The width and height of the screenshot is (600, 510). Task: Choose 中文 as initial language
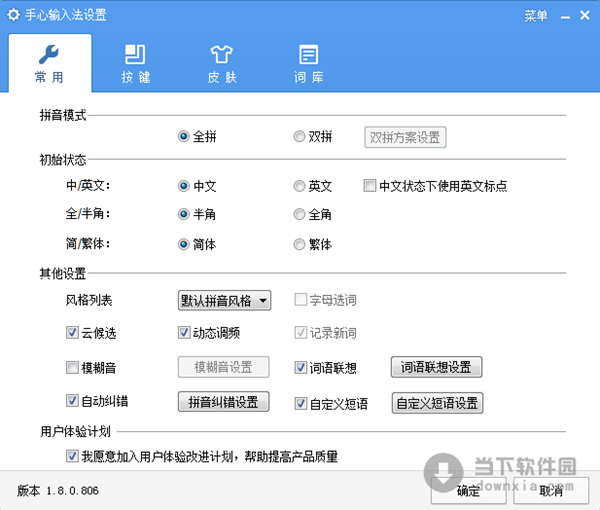pyautogui.click(x=184, y=186)
